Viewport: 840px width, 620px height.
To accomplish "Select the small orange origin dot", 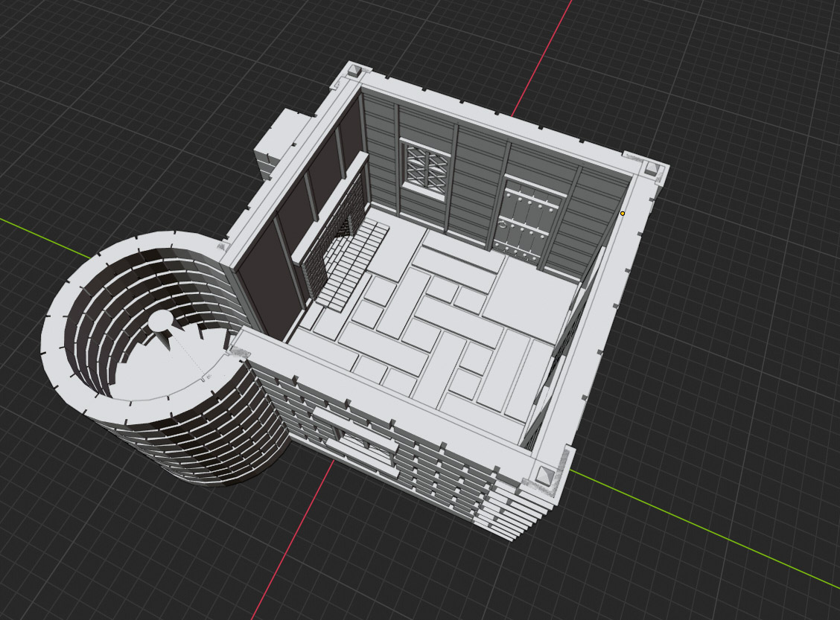I will [x=623, y=214].
